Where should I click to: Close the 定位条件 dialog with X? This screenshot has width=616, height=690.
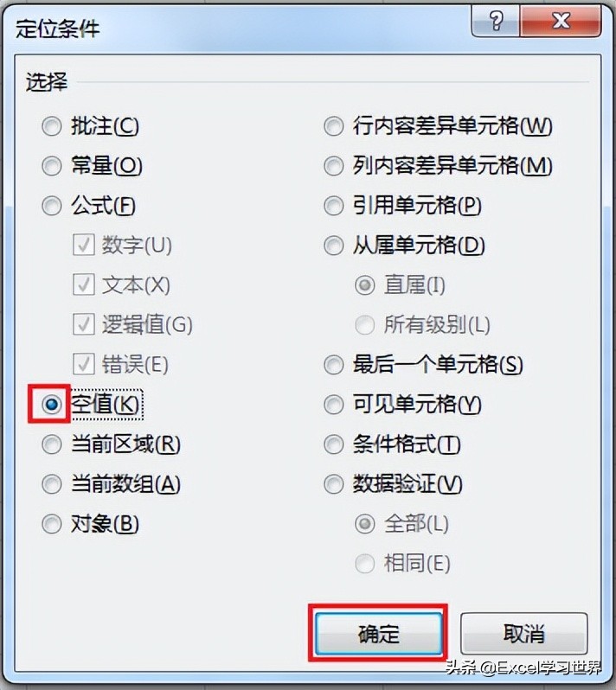561,21
